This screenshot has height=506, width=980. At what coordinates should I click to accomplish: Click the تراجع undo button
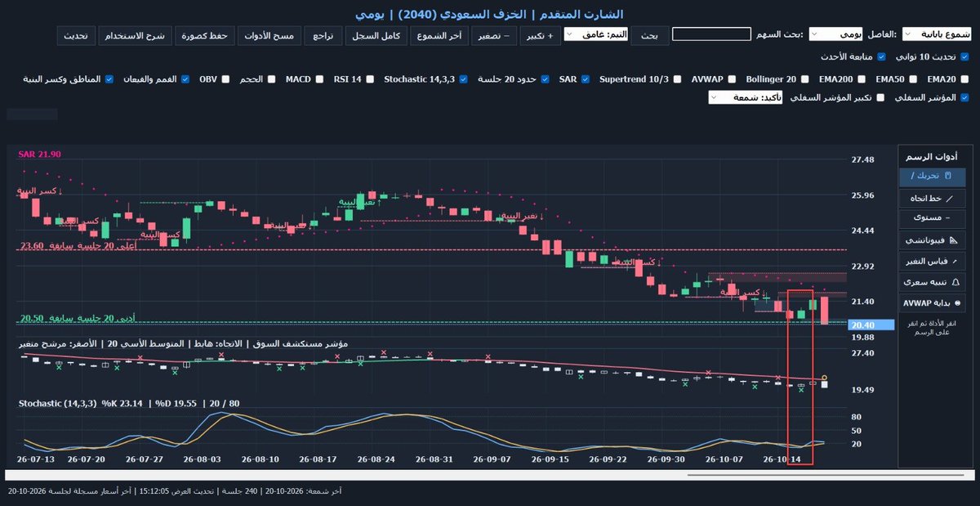pyautogui.click(x=325, y=35)
